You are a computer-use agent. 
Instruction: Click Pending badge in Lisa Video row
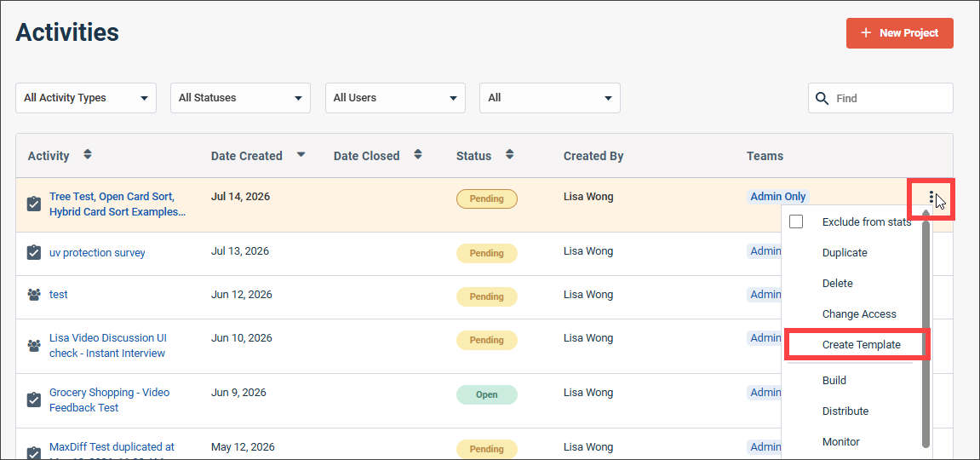(x=487, y=340)
